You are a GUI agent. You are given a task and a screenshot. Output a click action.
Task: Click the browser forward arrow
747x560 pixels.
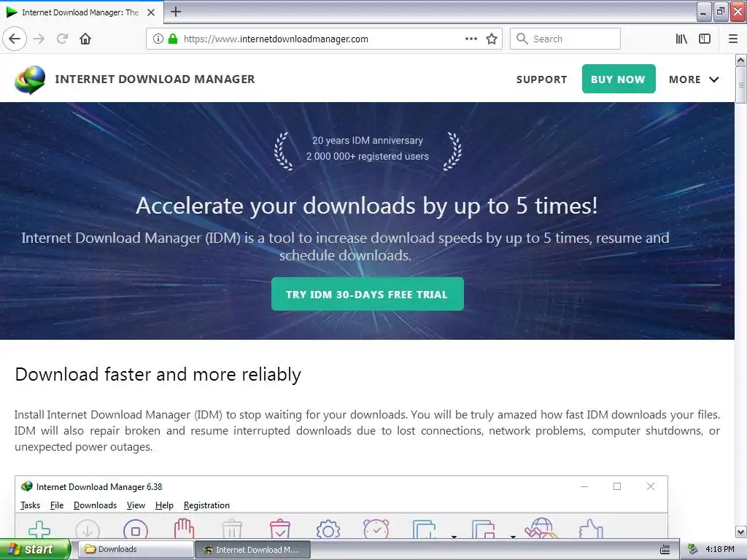pyautogui.click(x=39, y=39)
